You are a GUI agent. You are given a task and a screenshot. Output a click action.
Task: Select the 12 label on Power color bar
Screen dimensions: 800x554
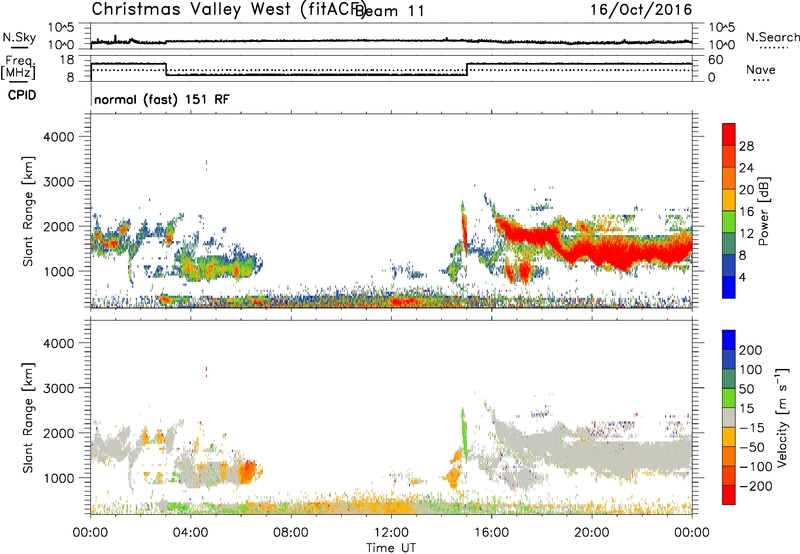746,234
